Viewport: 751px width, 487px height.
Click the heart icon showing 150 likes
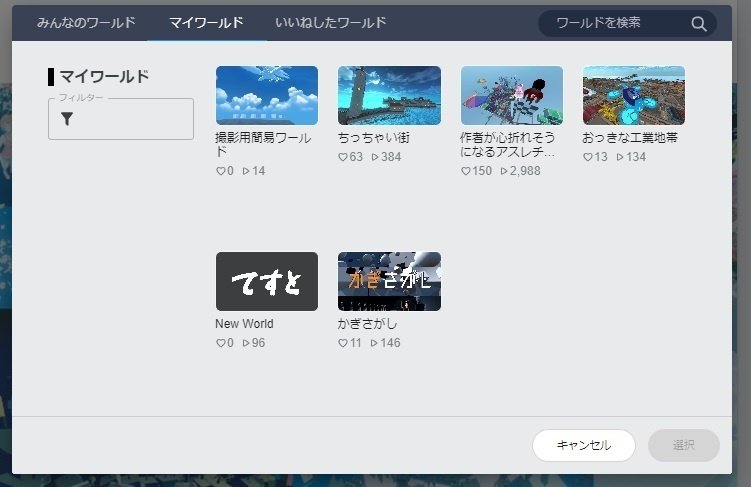[466, 171]
